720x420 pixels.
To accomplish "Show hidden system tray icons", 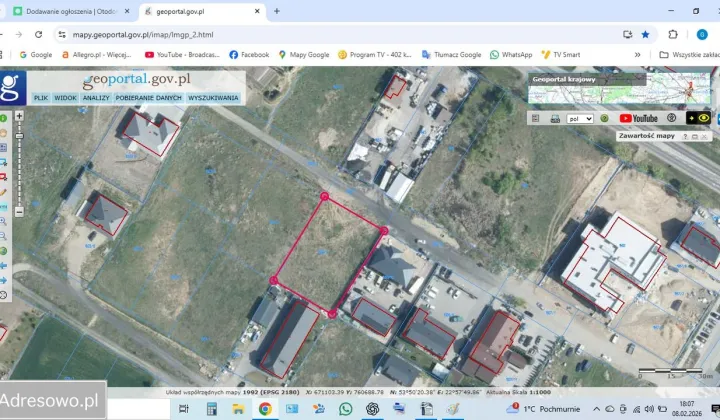I will [x=596, y=409].
